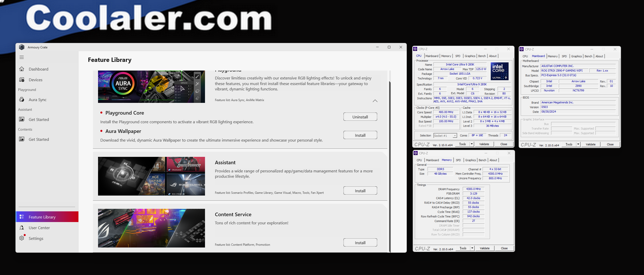The image size is (644, 275).
Task: Click Close button in the Memory CPU-Z window
Action: click(504, 248)
